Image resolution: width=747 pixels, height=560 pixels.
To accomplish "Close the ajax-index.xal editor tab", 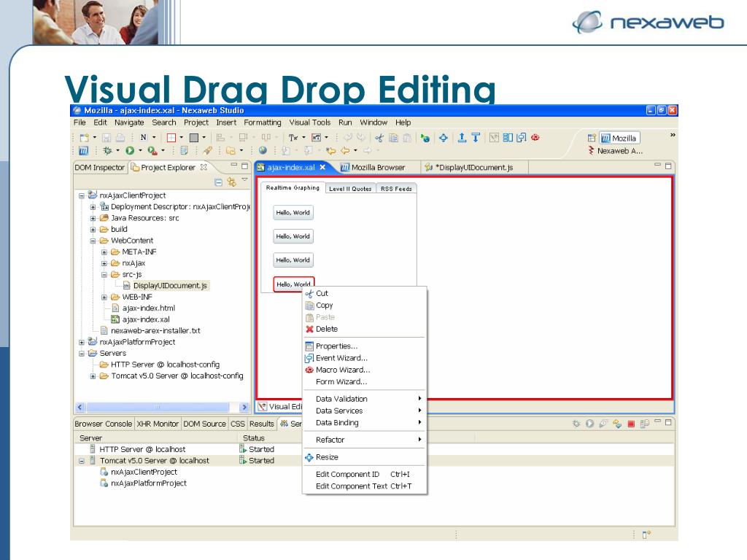I will pyautogui.click(x=322, y=167).
